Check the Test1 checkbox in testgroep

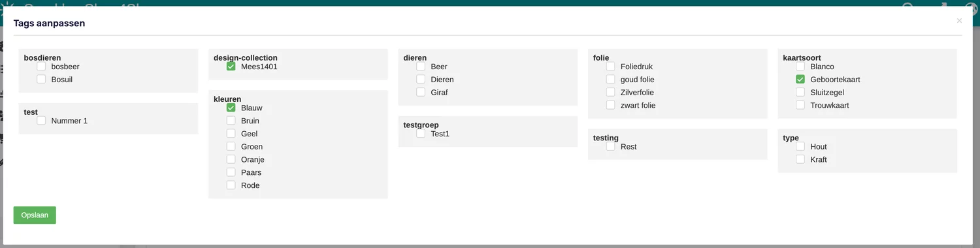coord(421,134)
